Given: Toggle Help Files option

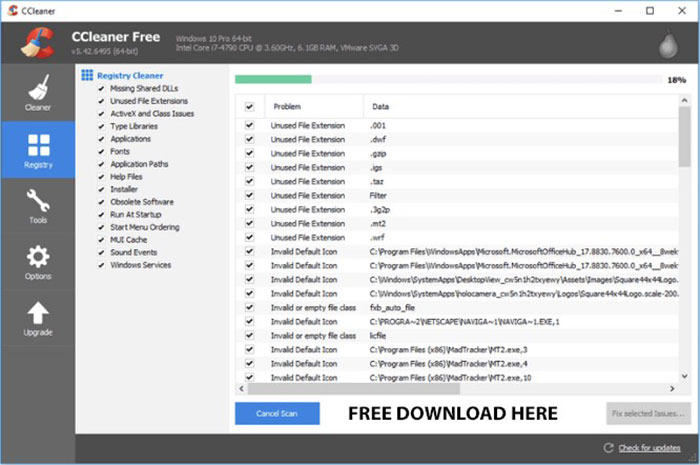Looking at the screenshot, I should point(101,177).
